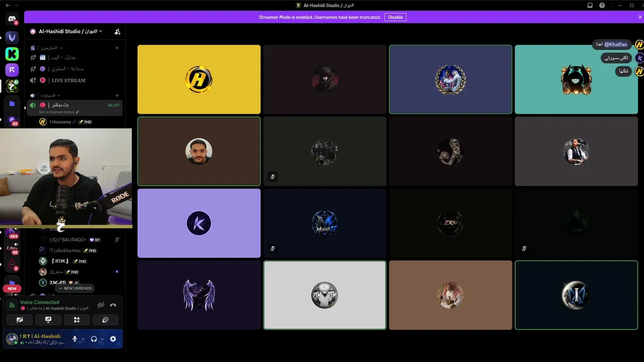Open headphone output options arrow
Viewport: 644px width, 362px height.
[x=102, y=339]
